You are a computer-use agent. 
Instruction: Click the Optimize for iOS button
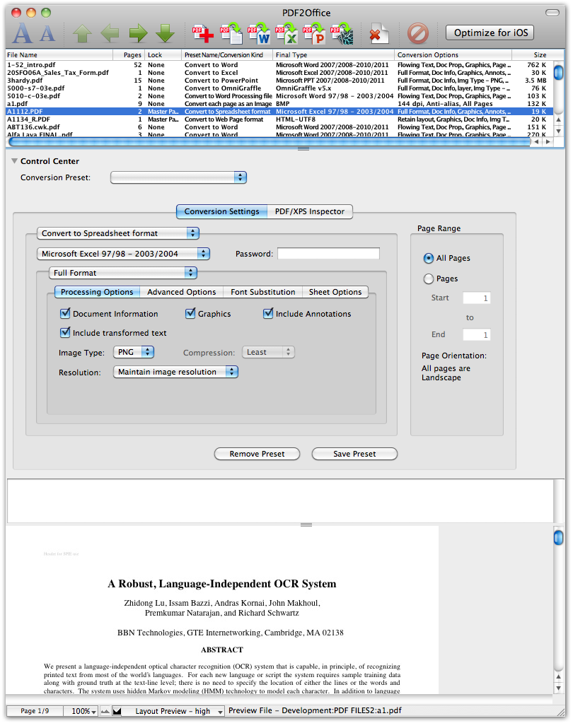click(x=490, y=33)
